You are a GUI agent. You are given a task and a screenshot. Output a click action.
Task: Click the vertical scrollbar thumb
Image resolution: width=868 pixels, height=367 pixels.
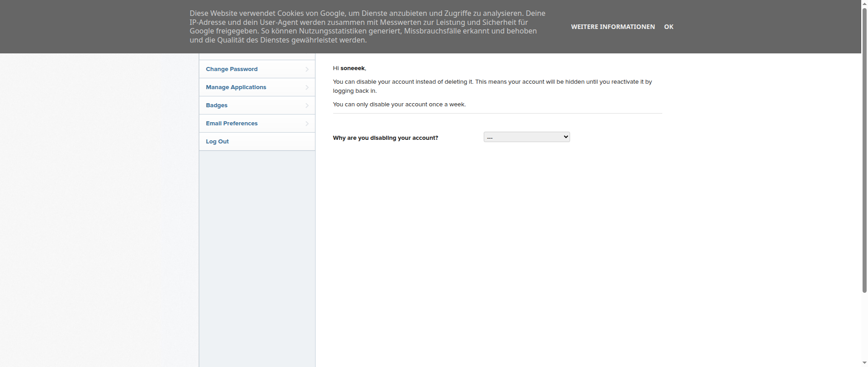(864, 149)
